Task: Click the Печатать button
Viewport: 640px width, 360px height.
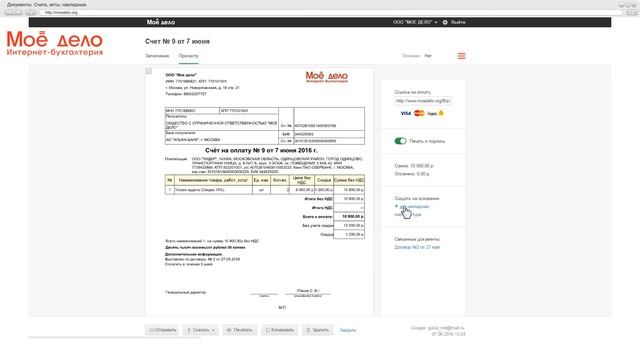Action: tap(240, 330)
